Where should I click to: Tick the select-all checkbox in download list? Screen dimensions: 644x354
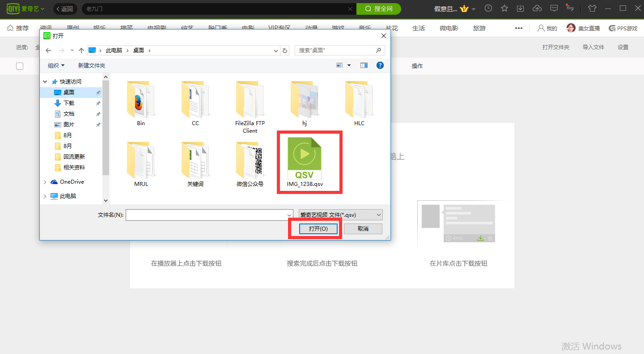pyautogui.click(x=20, y=66)
